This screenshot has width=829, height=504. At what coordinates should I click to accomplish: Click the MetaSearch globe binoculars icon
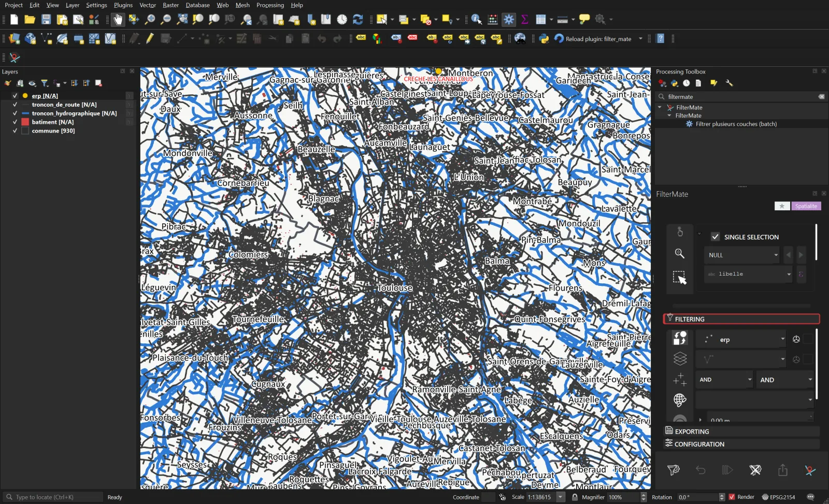click(520, 39)
